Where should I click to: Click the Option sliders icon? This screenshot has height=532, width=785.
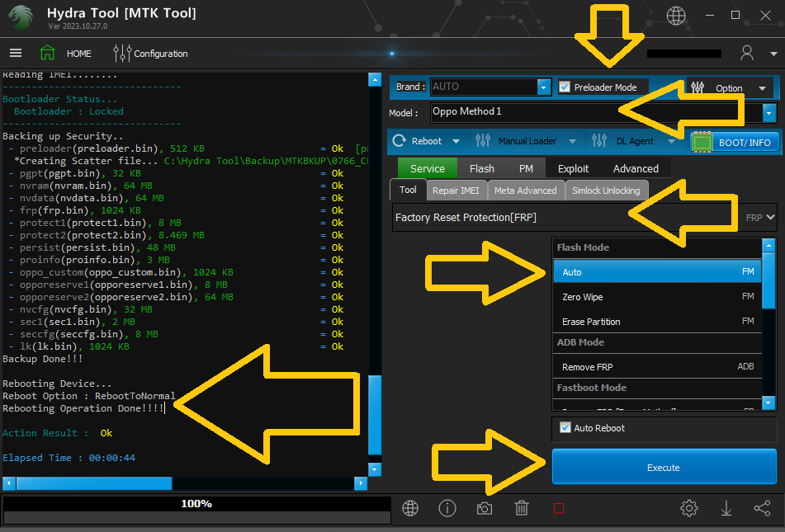pyautogui.click(x=698, y=87)
